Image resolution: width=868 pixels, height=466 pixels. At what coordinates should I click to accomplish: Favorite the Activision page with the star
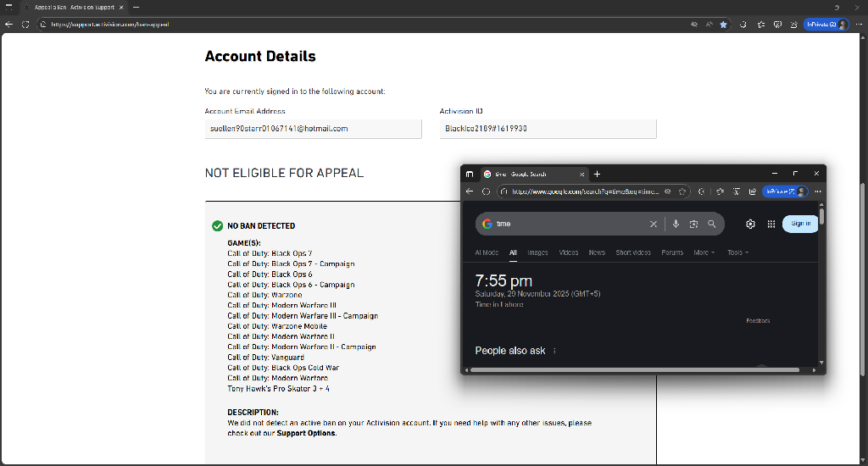723,25
